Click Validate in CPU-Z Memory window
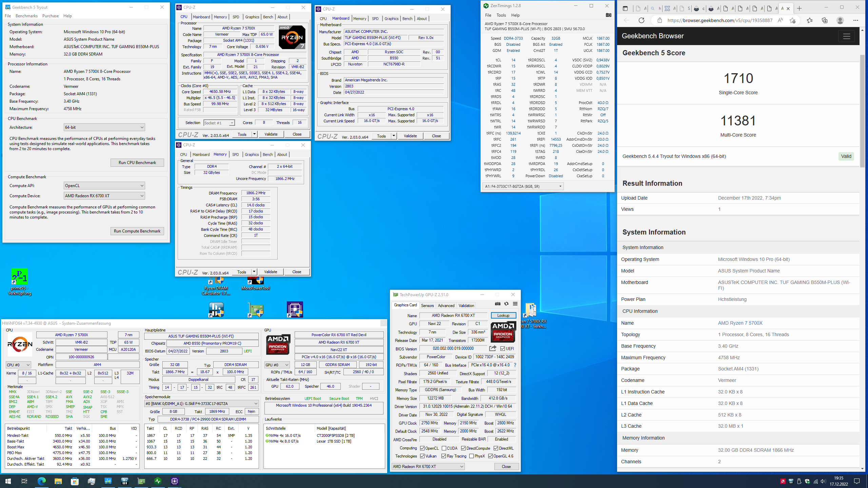Viewport: 868px width, 488px height. point(271,271)
